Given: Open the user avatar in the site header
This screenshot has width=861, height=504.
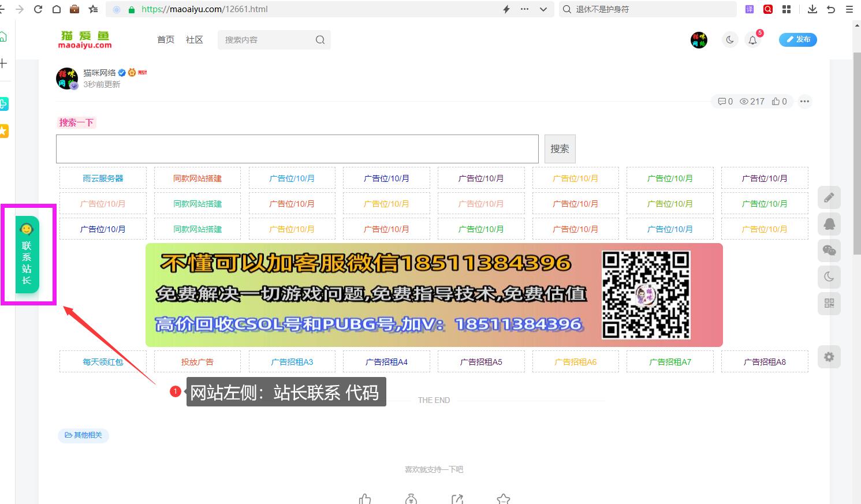Looking at the screenshot, I should pos(699,40).
